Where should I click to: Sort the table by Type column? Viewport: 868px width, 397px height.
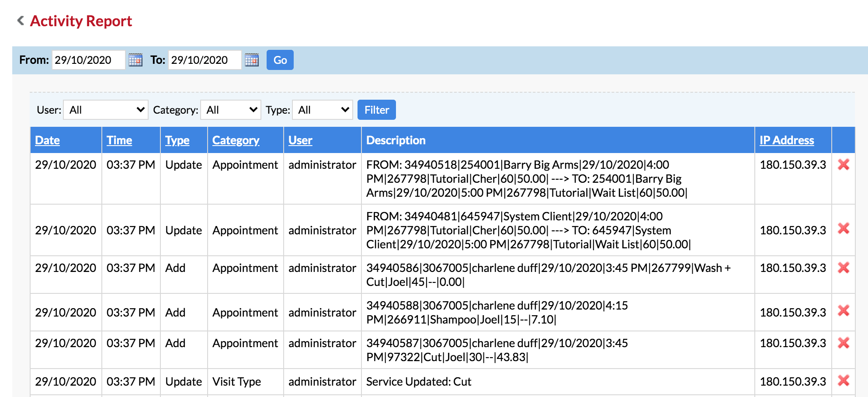point(177,140)
